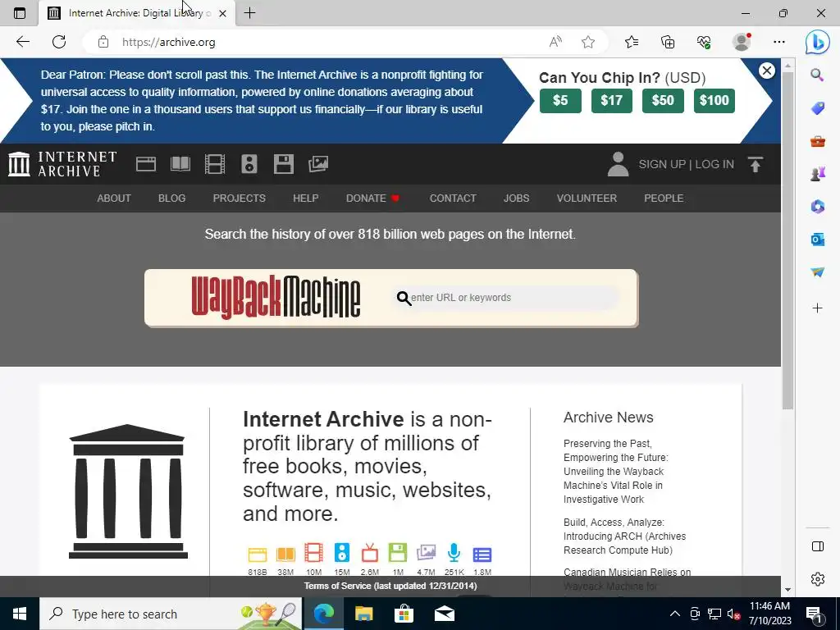Click the LOG IN link
The height and width of the screenshot is (630, 840).
pos(714,164)
